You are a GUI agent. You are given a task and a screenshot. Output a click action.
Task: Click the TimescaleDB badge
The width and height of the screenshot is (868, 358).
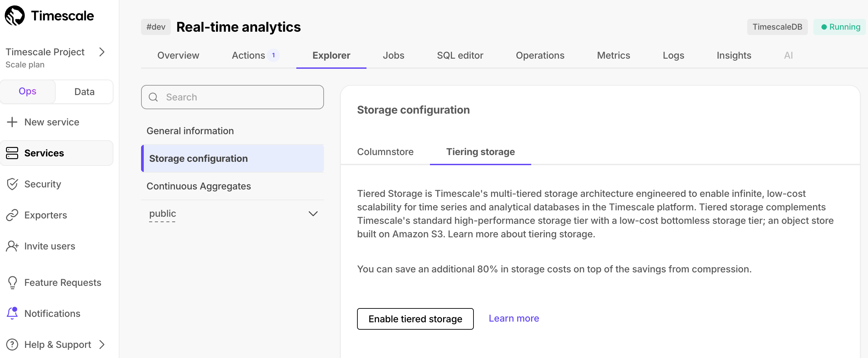[777, 27]
